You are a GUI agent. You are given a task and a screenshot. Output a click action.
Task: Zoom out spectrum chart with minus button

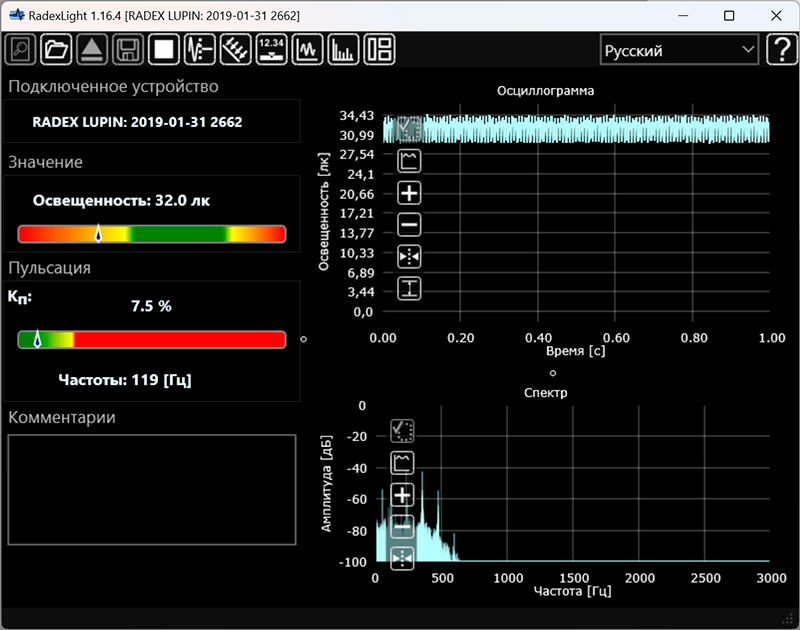[403, 526]
